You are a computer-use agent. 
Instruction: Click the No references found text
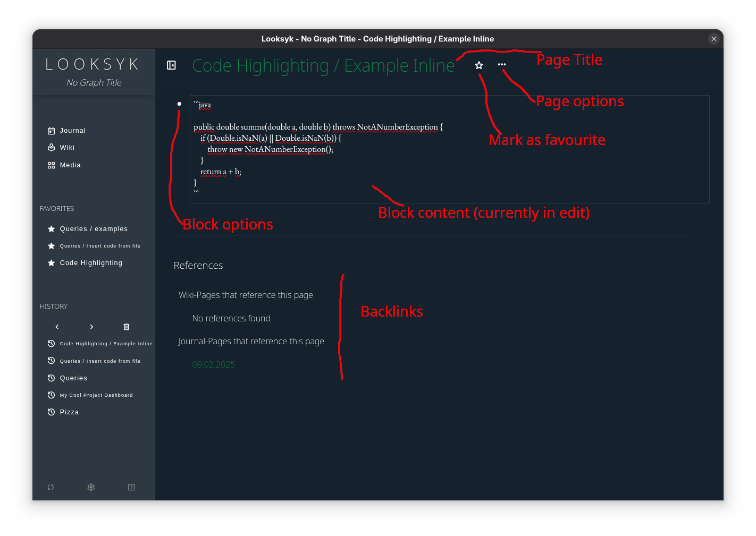click(231, 318)
